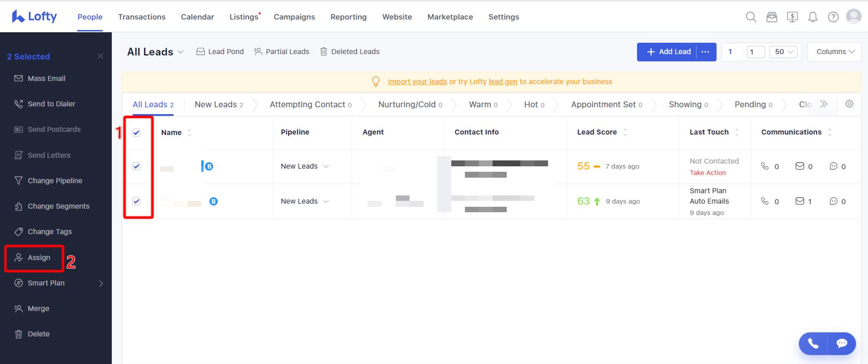Open the inbox tray icon in header
Viewport: 868px width, 364px height.
772,17
